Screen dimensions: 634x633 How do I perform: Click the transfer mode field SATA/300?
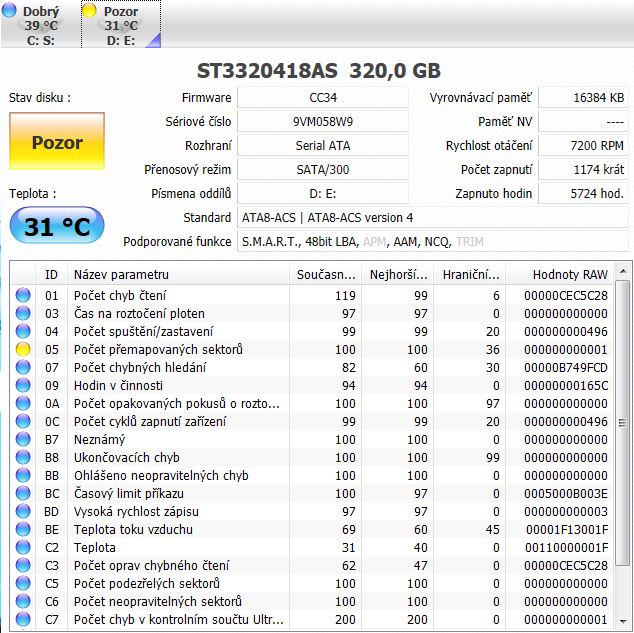pyautogui.click(x=323, y=169)
